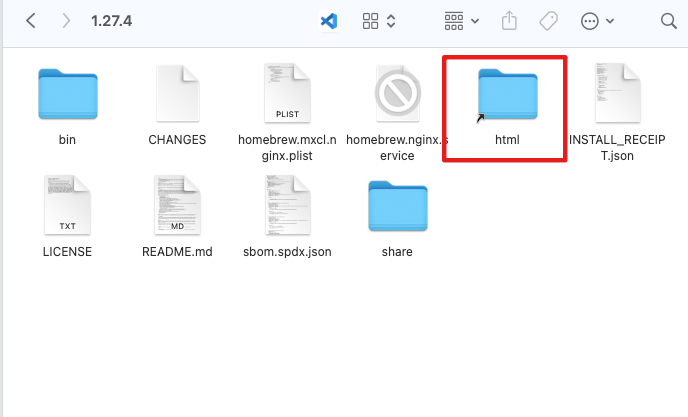Click the homebrew.mxcl.nginx.plist name label
Image resolution: width=688 pixels, height=417 pixels.
(287, 147)
